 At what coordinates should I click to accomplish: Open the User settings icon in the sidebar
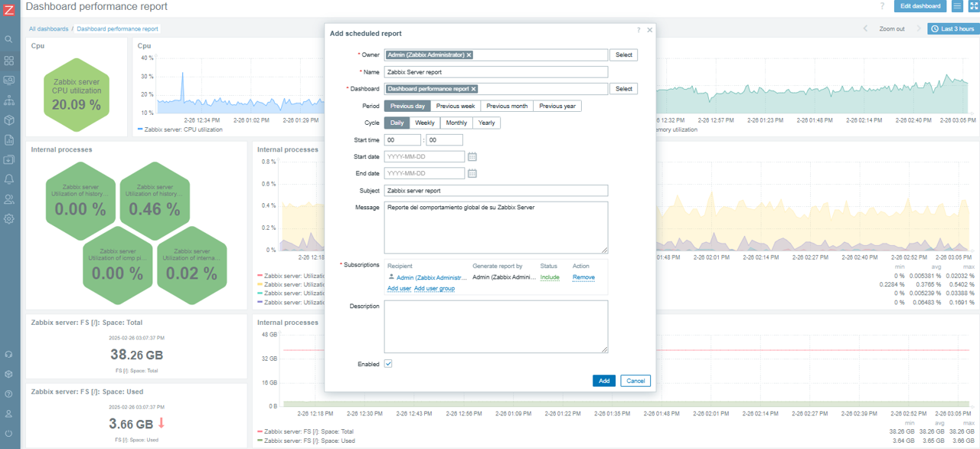[9, 414]
